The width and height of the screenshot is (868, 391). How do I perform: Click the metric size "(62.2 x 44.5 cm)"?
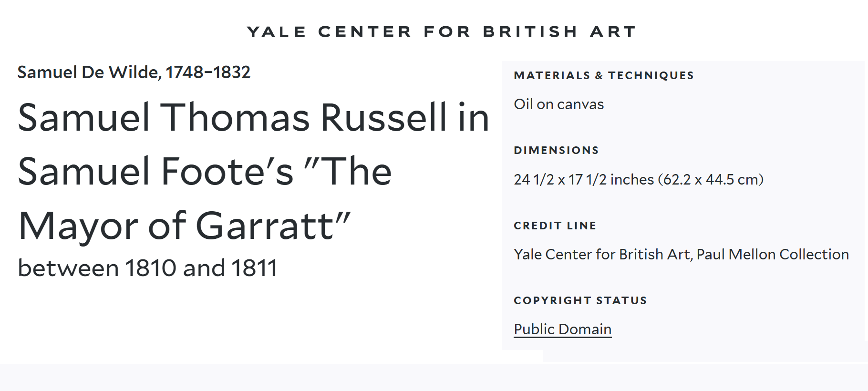[x=711, y=180]
